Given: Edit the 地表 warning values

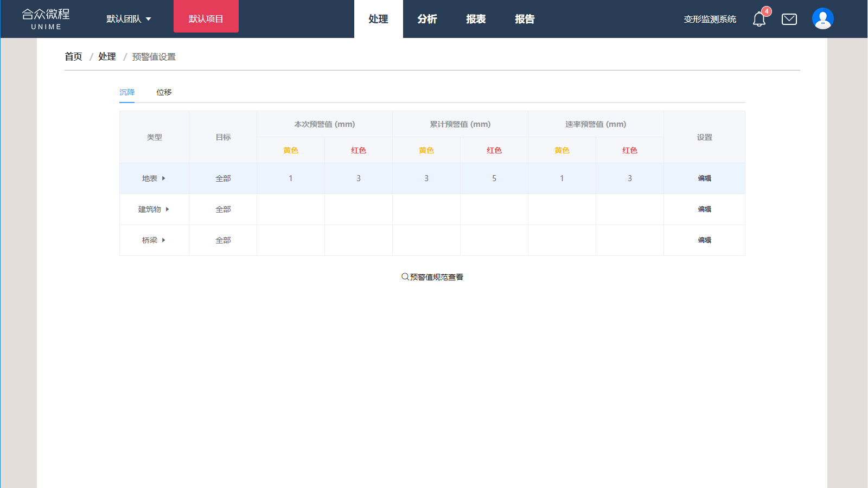Looking at the screenshot, I should click(704, 178).
